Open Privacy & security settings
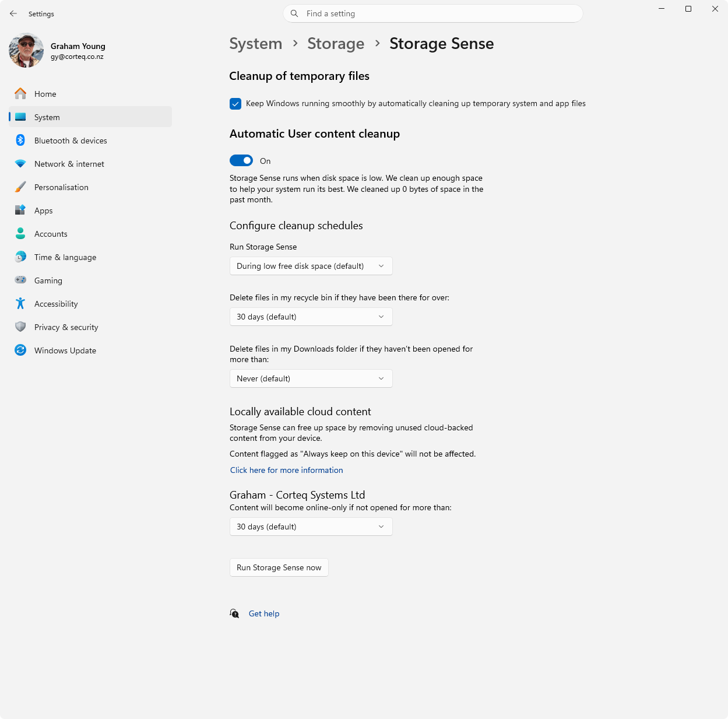The image size is (728, 719). click(x=90, y=327)
